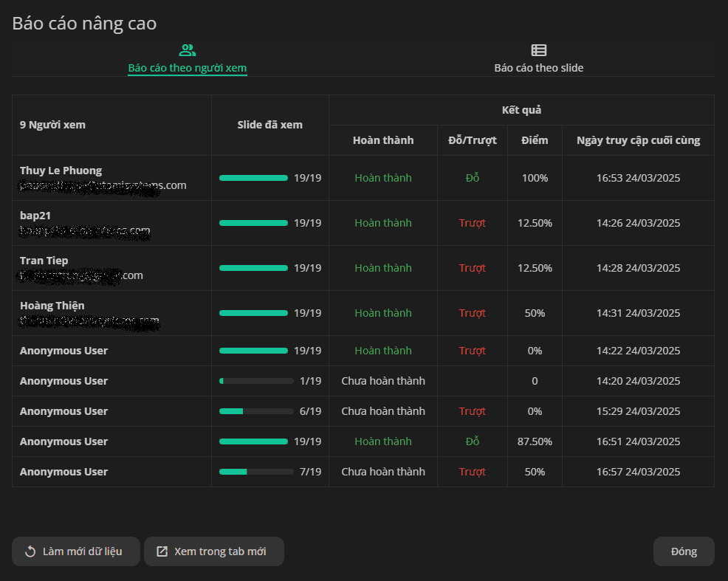The width and height of the screenshot is (728, 581).
Task: Click the Tran Tiep viewer name
Action: pyautogui.click(x=44, y=261)
